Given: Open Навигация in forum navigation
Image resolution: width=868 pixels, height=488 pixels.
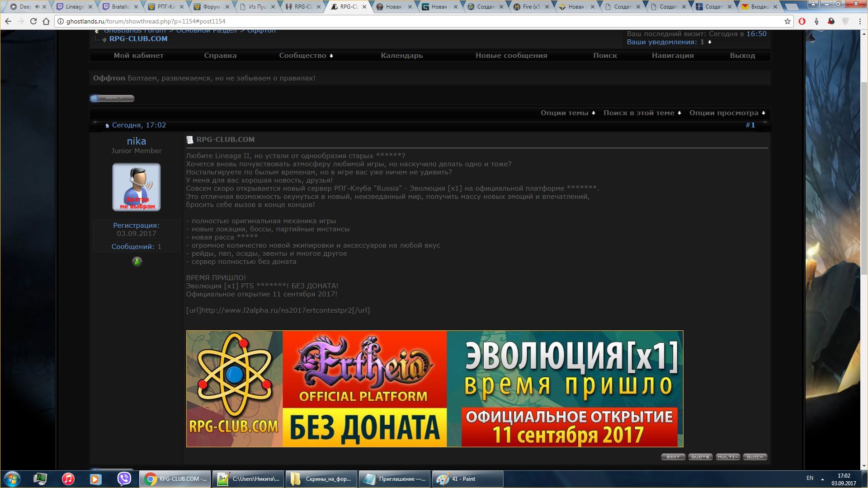Looking at the screenshot, I should point(673,56).
